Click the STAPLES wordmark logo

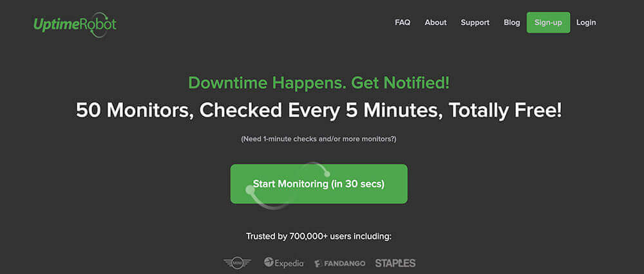[395, 263]
